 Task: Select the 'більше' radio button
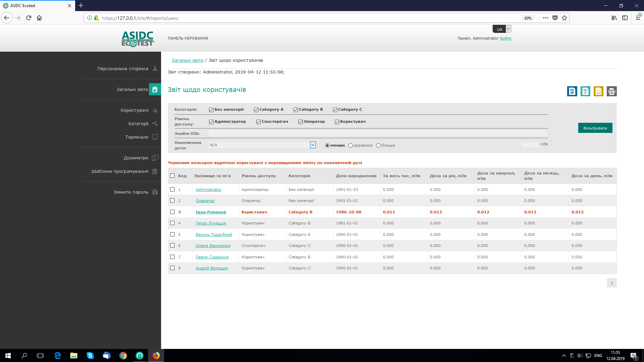click(378, 146)
